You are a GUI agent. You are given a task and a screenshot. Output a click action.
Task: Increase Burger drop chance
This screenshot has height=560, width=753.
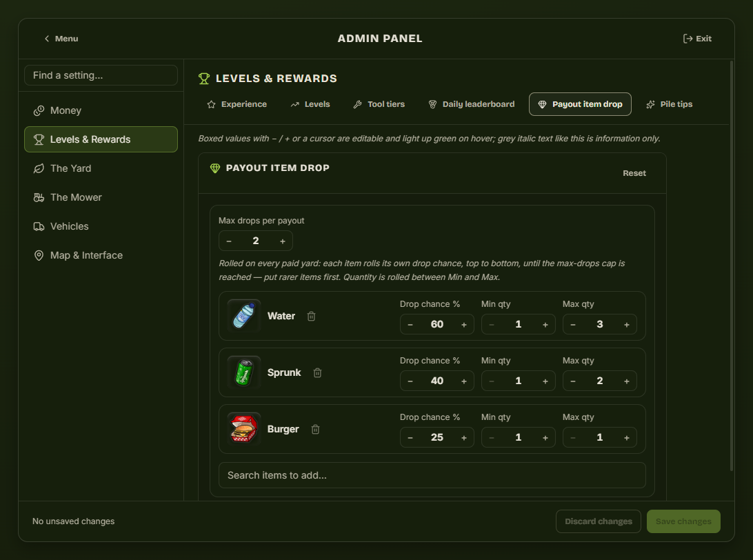coord(464,438)
